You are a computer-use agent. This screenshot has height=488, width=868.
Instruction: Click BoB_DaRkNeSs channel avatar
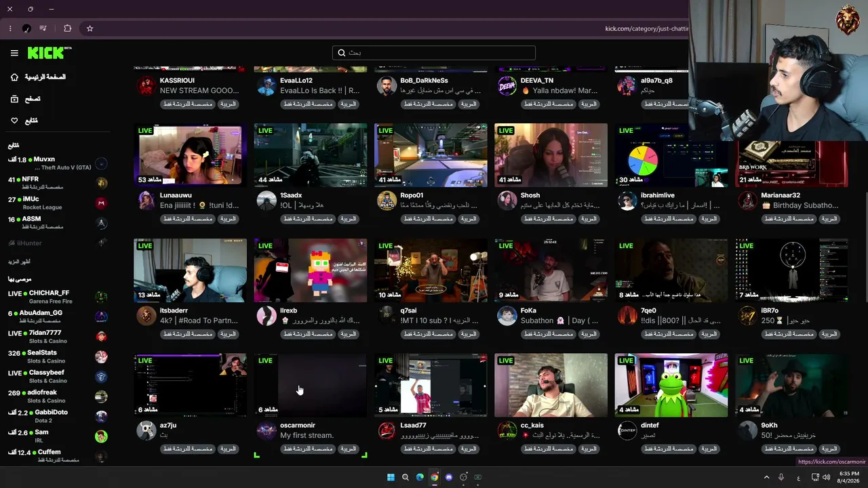tap(387, 86)
